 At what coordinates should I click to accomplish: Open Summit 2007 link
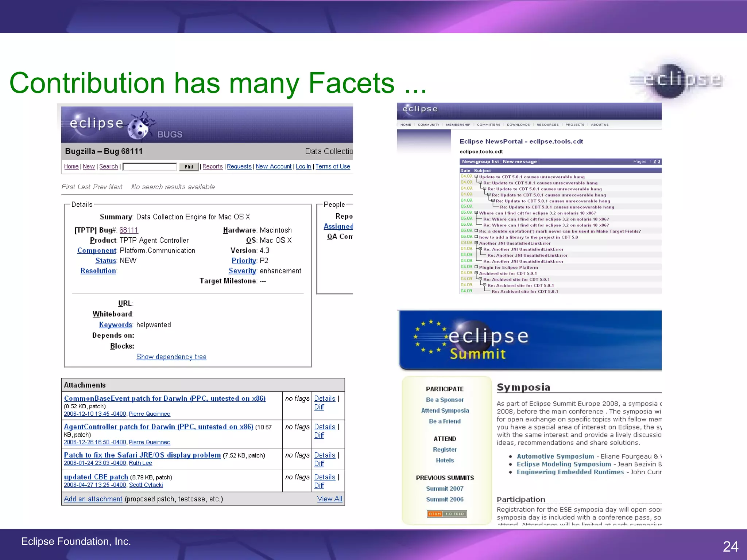click(x=445, y=489)
